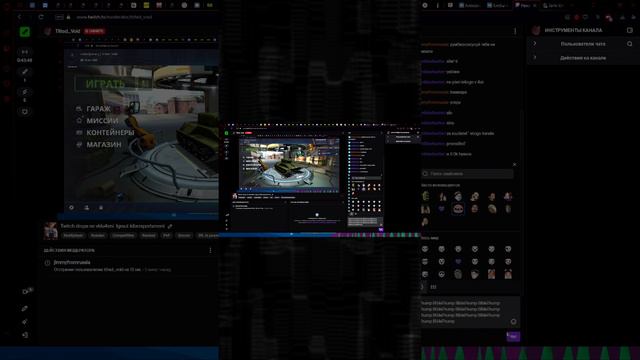Click the bottom-most icon in the left rail

[25, 335]
